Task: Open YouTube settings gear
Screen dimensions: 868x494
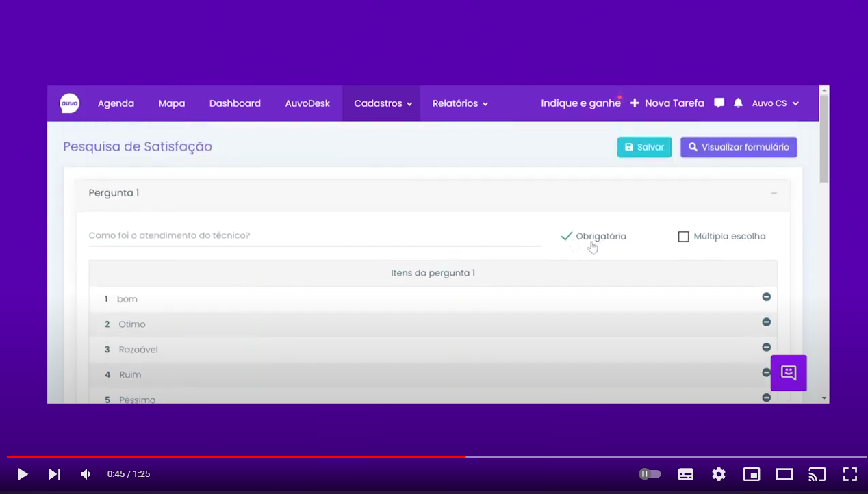Action: 718,474
